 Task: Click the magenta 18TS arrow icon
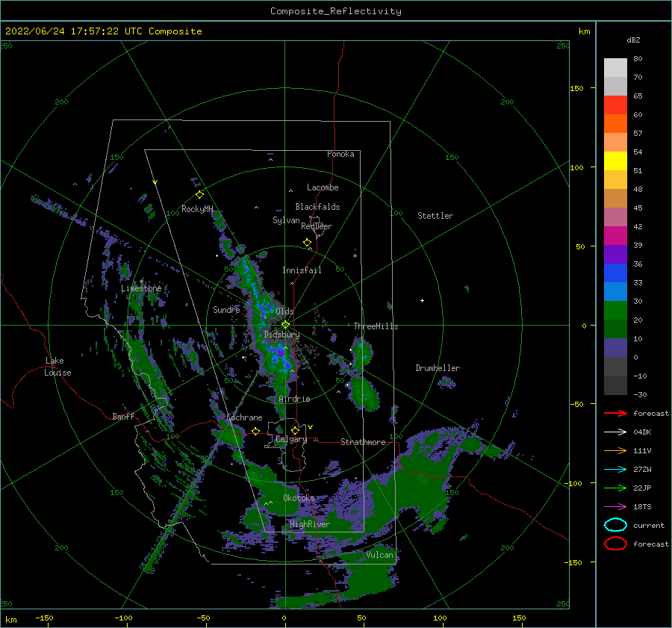[615, 507]
